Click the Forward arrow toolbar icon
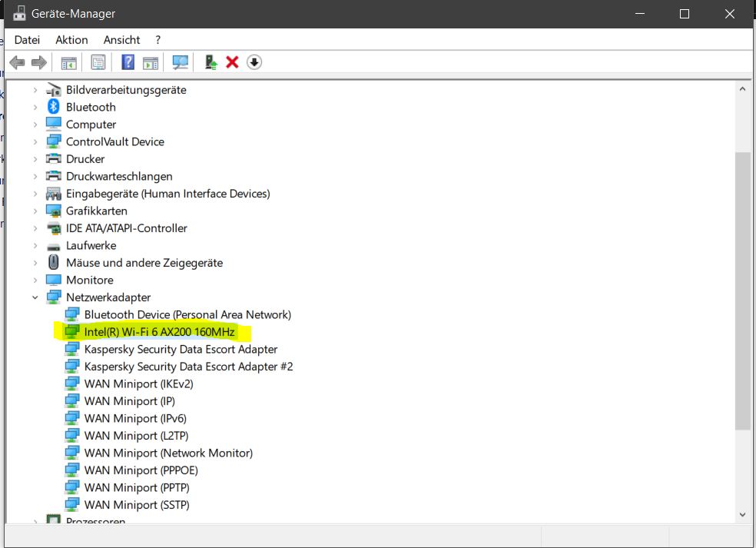The image size is (756, 548). 39,62
